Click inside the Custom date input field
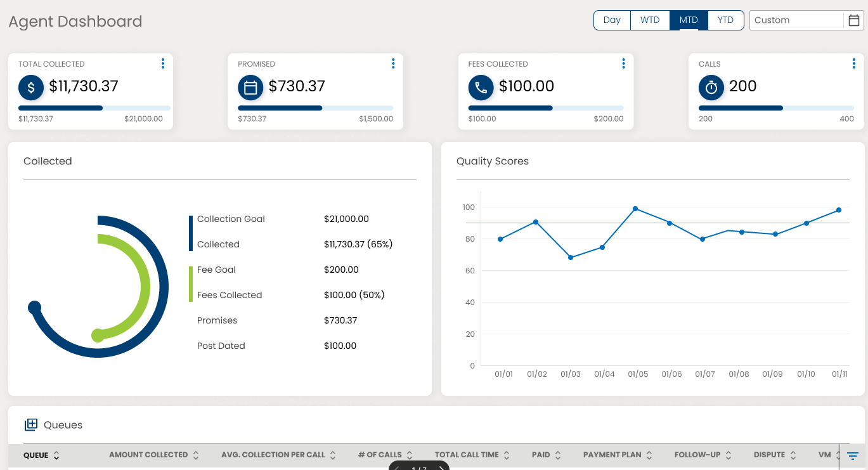Screen dimensions: 868x470 click(x=799, y=20)
